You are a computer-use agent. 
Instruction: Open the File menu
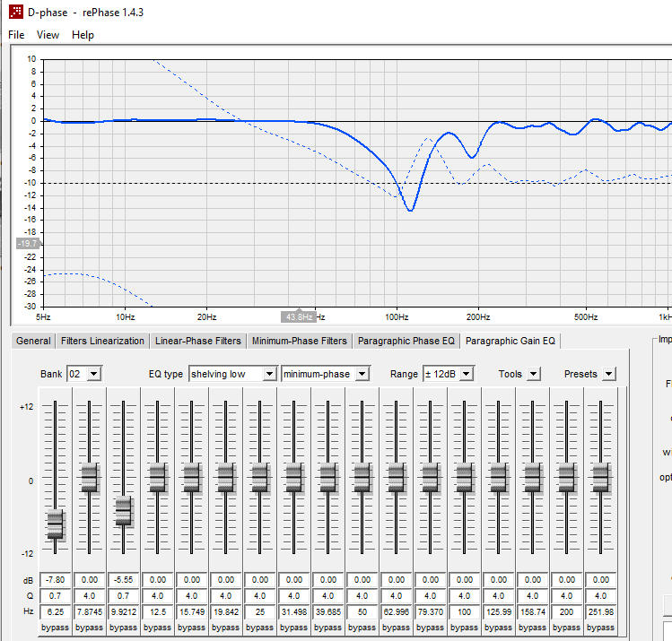(x=16, y=35)
